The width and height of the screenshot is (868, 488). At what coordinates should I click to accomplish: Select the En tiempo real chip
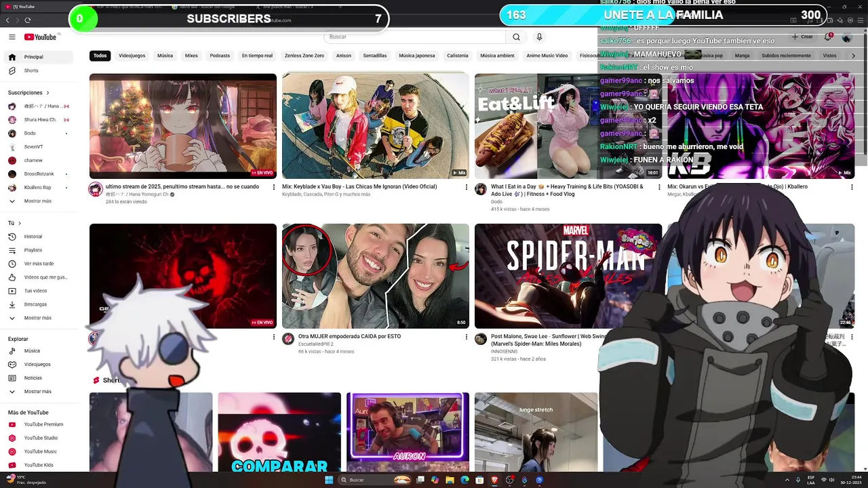[x=257, y=56]
